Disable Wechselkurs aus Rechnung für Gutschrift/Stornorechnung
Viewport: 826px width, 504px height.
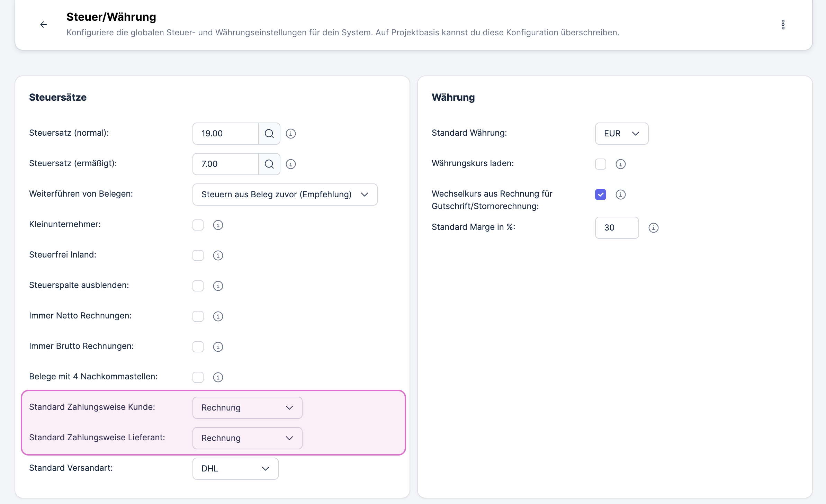click(601, 195)
